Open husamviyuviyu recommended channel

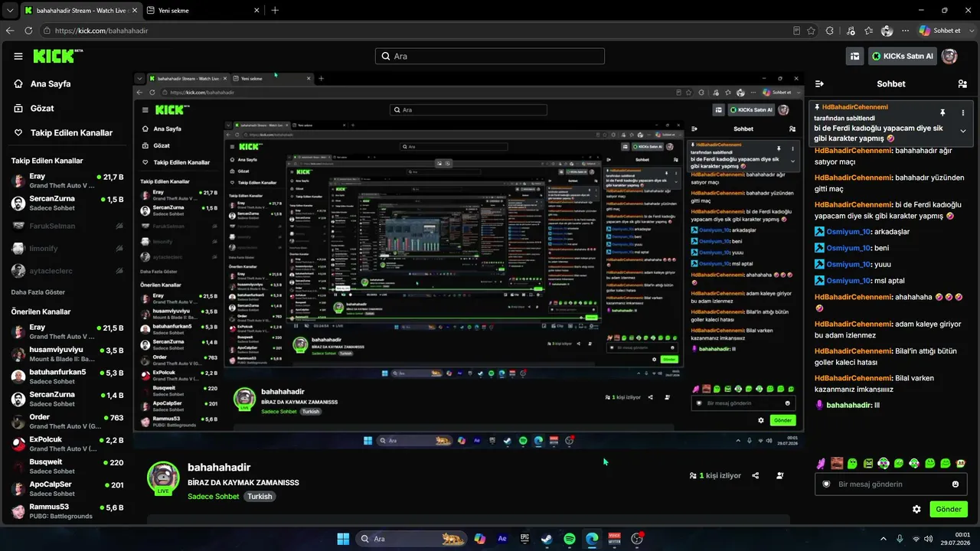point(67,354)
